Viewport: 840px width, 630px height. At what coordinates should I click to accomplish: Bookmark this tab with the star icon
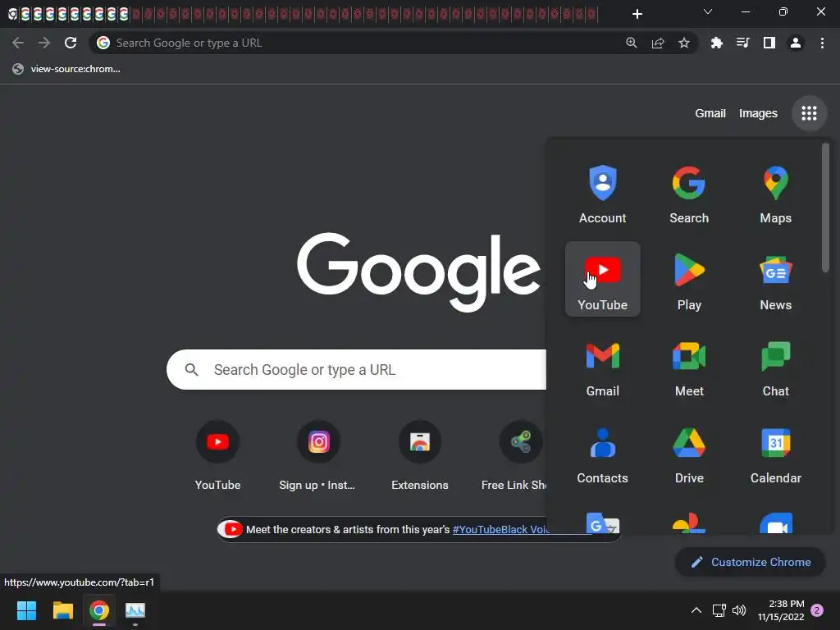click(683, 43)
